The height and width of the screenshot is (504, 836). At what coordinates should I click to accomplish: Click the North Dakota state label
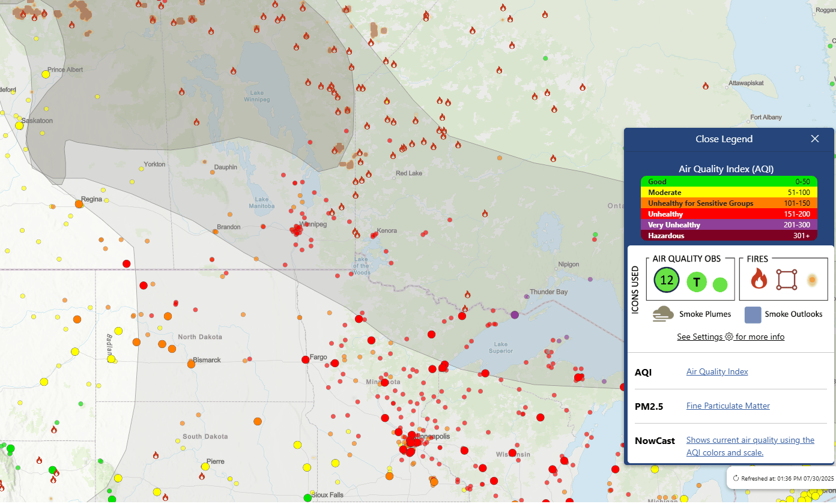(x=200, y=337)
